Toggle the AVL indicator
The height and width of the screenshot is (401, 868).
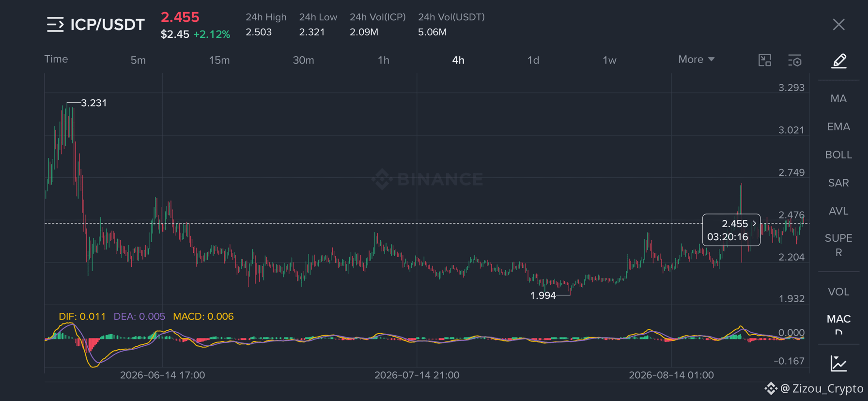pos(838,211)
